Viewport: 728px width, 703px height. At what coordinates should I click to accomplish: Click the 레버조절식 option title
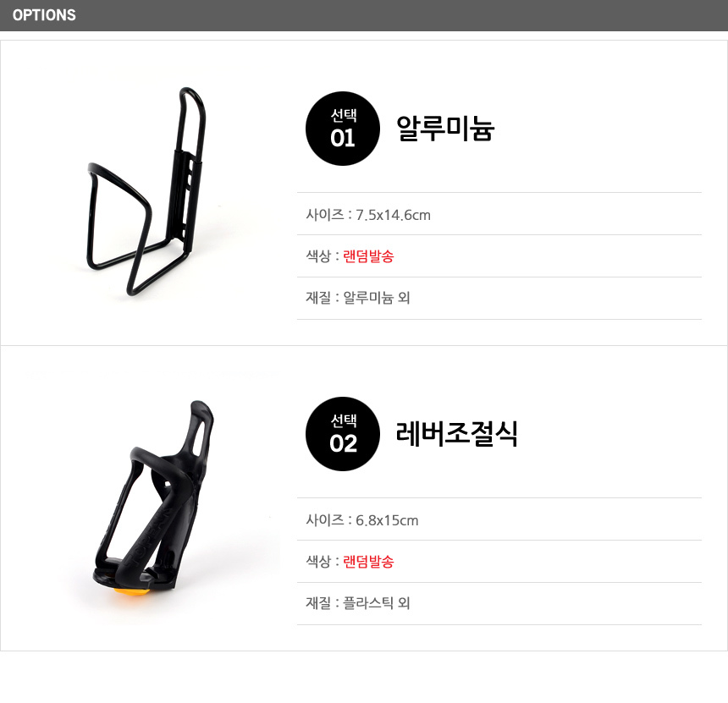click(457, 433)
